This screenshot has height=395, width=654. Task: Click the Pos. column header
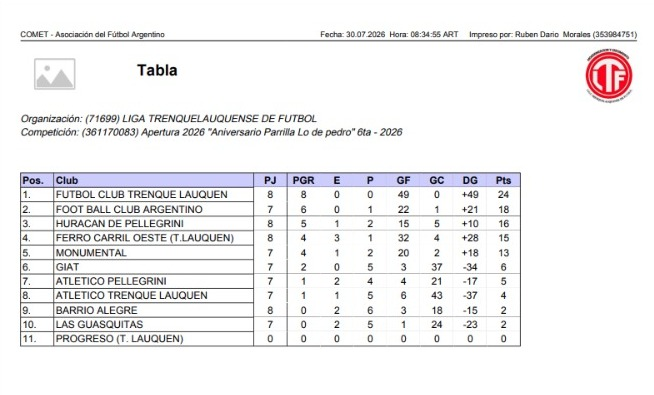(x=33, y=181)
